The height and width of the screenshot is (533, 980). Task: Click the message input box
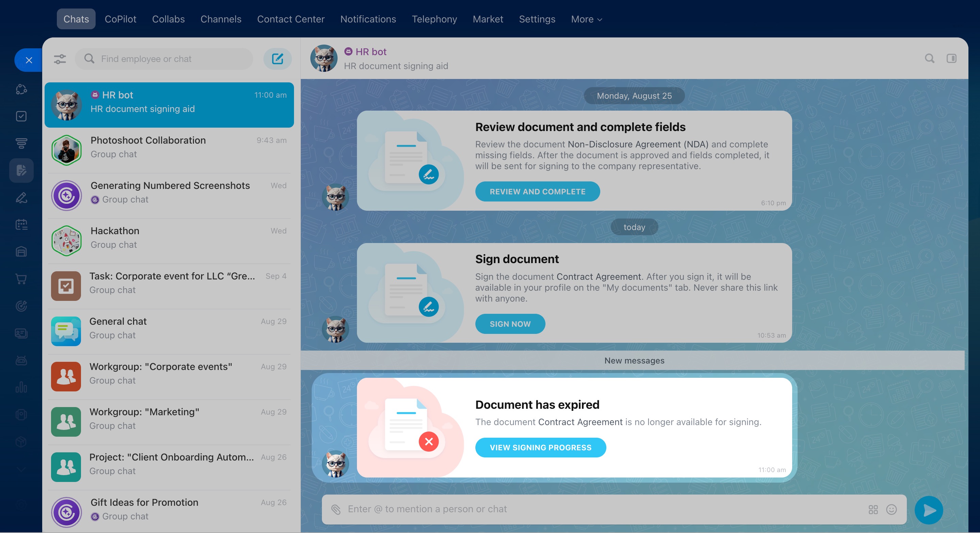coord(614,510)
